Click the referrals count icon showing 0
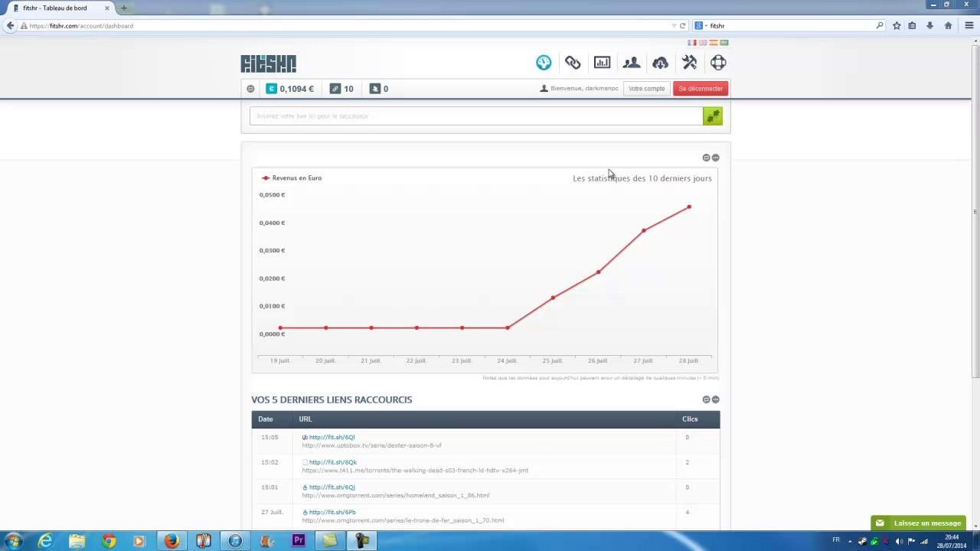Screen dimensions: 980x551 pyautogui.click(x=375, y=89)
